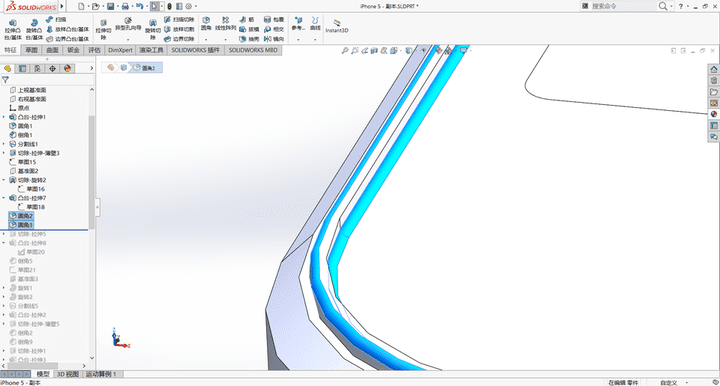Collapse the 凸台-拉伸7 tree node

pyautogui.click(x=4, y=198)
